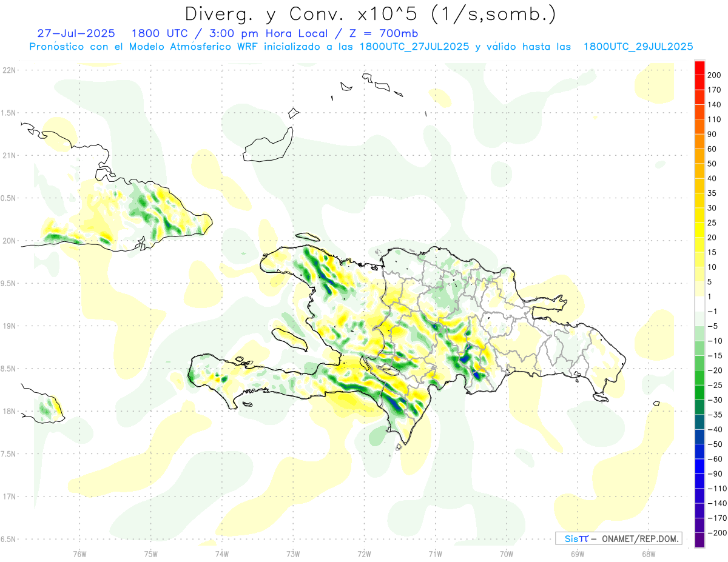Image resolution: width=728 pixels, height=562 pixels.
Task: Click the '20N' latitude label
Action: (x=9, y=241)
